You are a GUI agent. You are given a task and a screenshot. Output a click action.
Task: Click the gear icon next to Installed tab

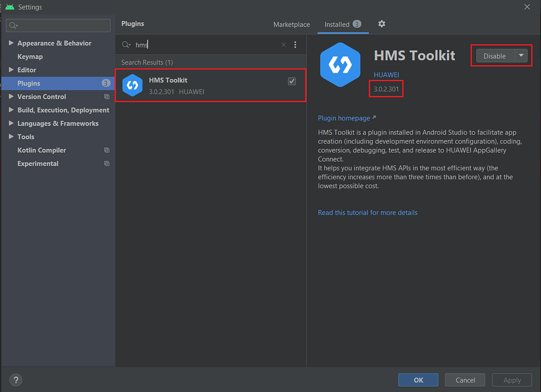[381, 24]
